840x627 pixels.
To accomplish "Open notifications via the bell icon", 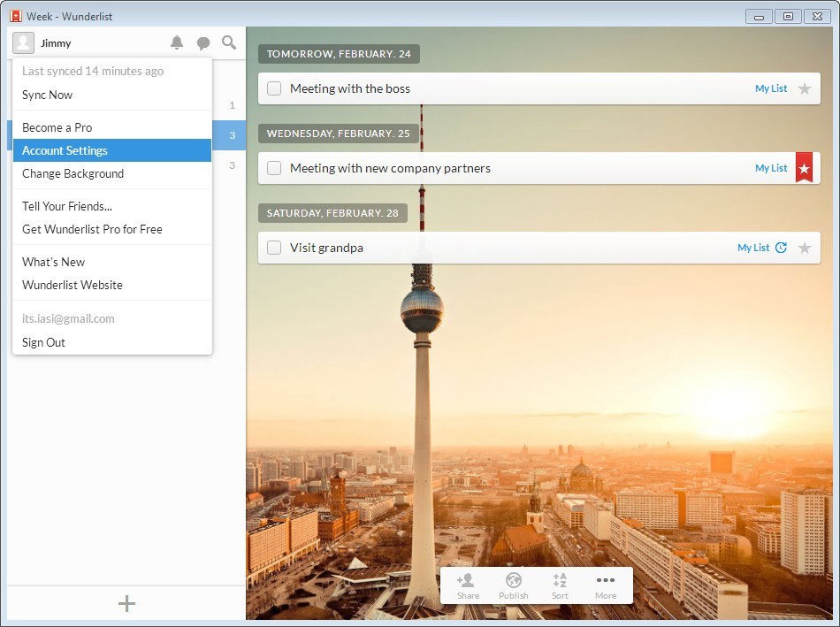I will pyautogui.click(x=176, y=42).
